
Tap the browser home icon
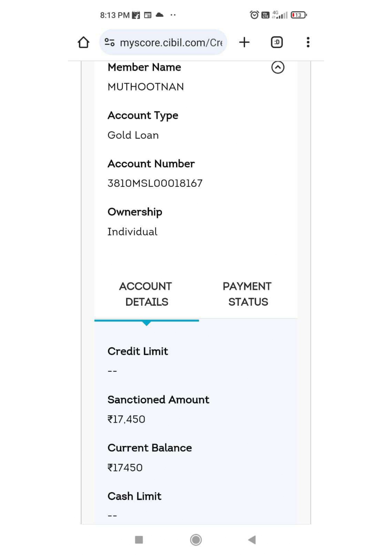(x=83, y=42)
